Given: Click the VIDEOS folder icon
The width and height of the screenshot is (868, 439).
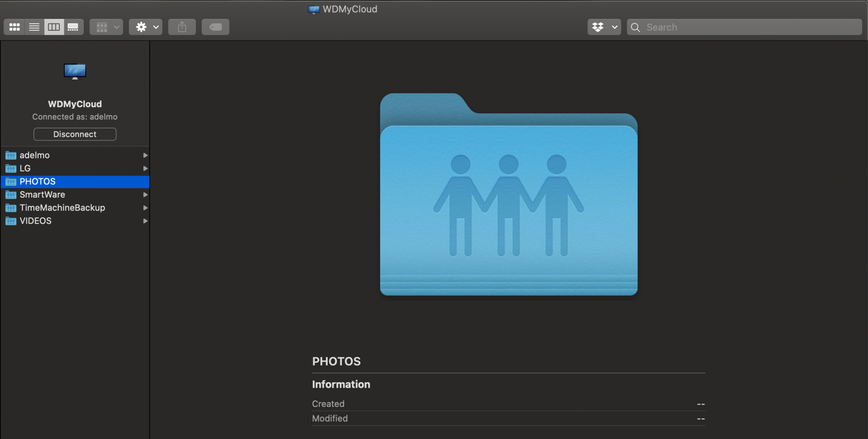Looking at the screenshot, I should pyautogui.click(x=11, y=221).
